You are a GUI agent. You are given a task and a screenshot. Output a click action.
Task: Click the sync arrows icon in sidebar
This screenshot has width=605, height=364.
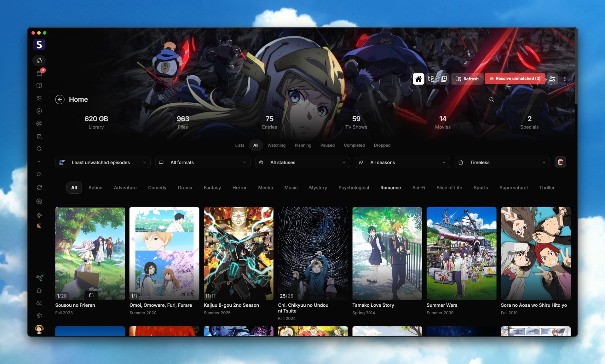(39, 188)
